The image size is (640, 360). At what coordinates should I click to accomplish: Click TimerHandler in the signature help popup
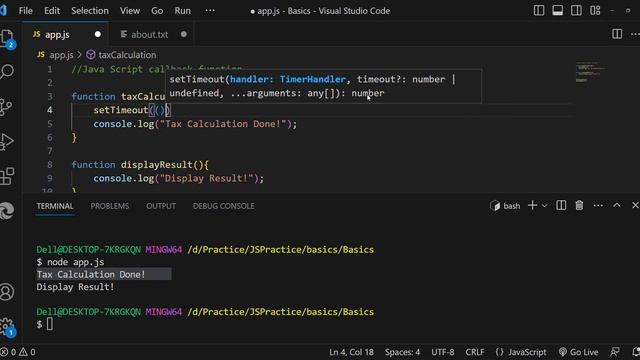313,79
